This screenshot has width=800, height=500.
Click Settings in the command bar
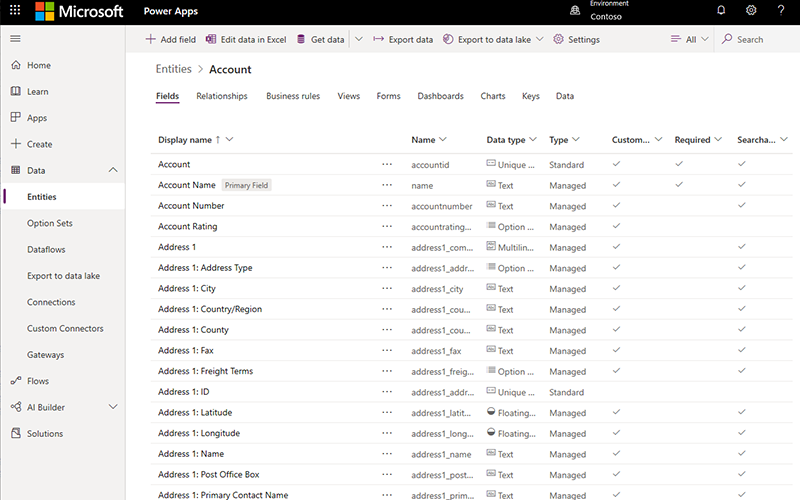click(577, 39)
